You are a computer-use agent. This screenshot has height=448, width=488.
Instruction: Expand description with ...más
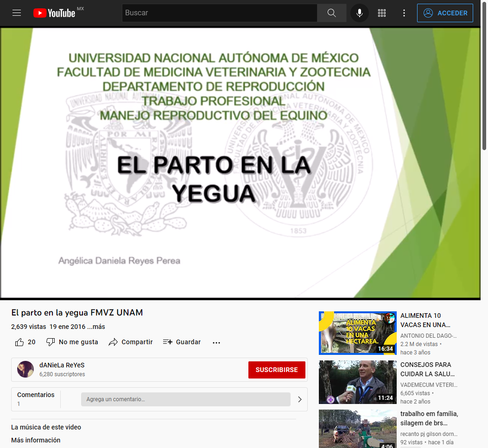96,327
